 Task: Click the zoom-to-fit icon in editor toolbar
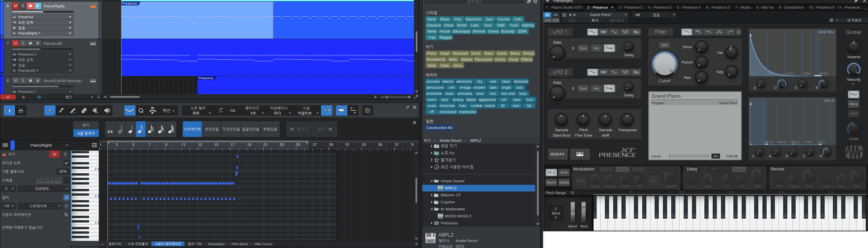pyautogui.click(x=368, y=110)
